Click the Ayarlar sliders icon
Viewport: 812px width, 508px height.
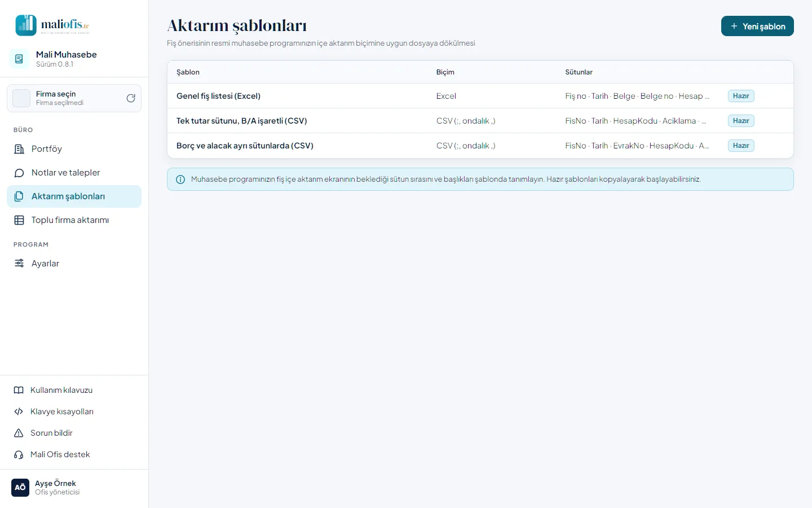pyautogui.click(x=19, y=264)
